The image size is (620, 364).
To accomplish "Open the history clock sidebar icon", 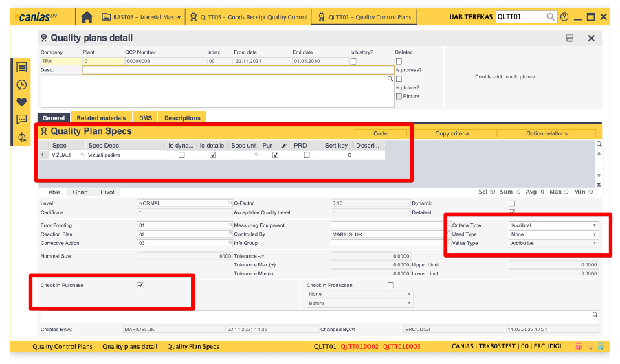I will 22,84.
